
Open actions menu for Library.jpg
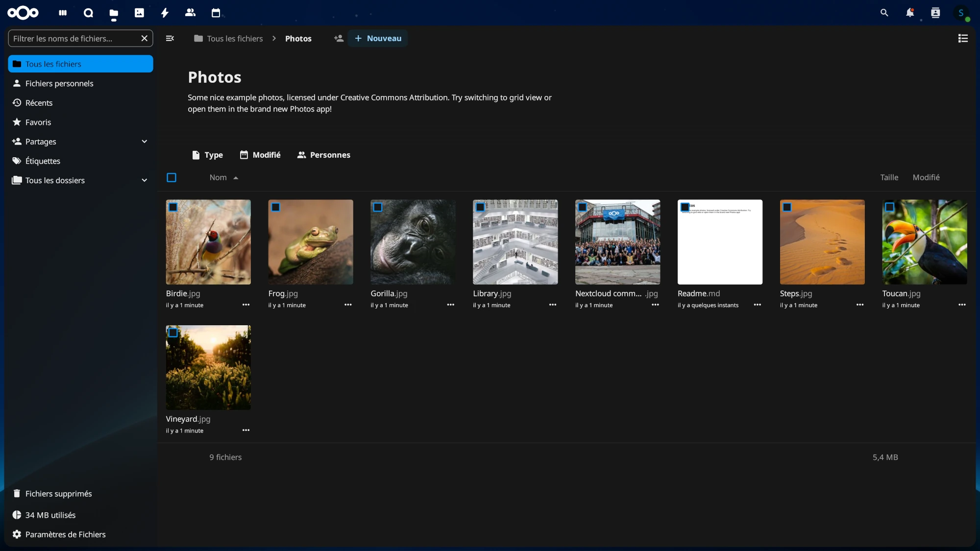[x=553, y=305]
